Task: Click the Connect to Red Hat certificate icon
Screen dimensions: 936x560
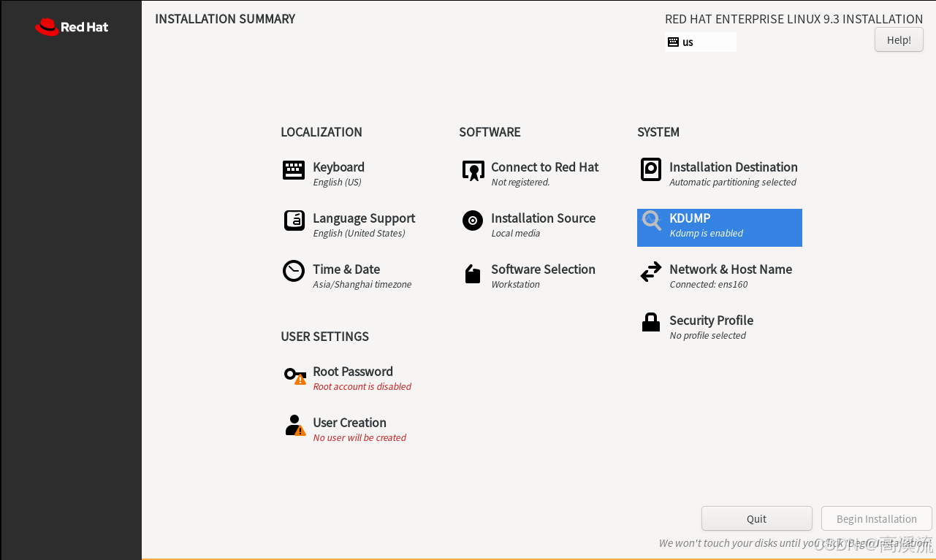Action: click(x=473, y=171)
